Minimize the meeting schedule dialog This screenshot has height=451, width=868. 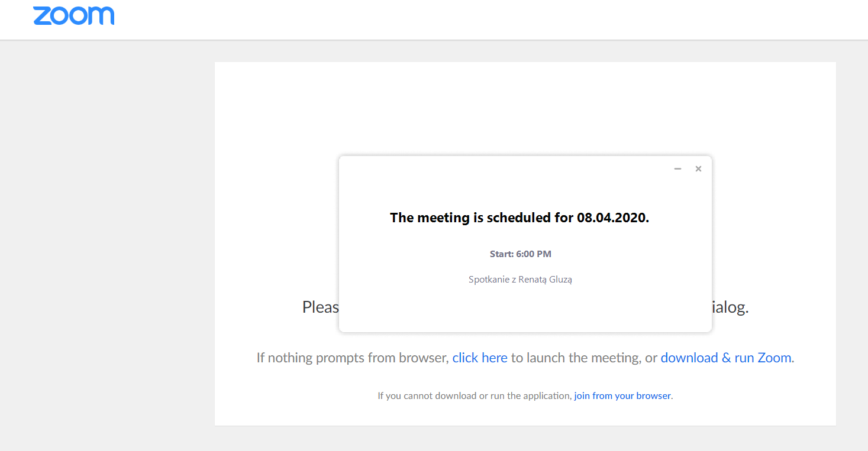pos(677,169)
